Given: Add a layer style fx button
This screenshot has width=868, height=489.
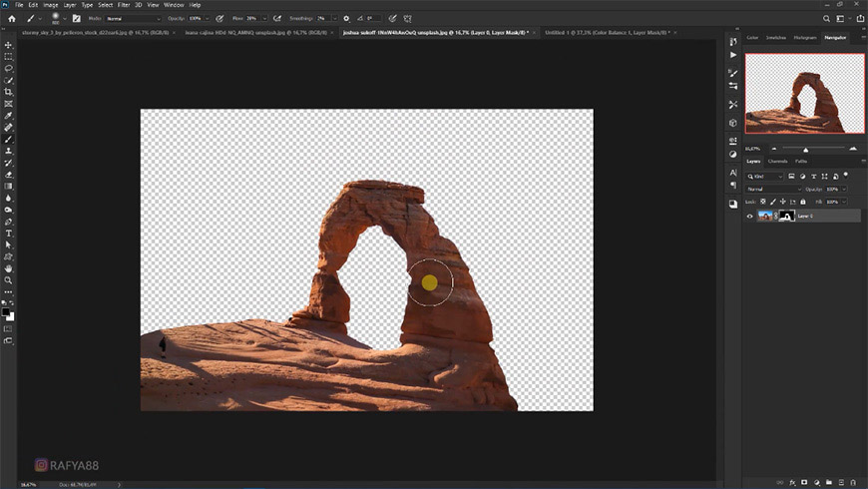Looking at the screenshot, I should (x=792, y=482).
